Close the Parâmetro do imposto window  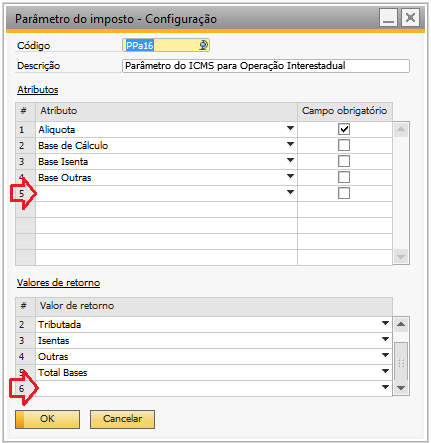(x=410, y=17)
